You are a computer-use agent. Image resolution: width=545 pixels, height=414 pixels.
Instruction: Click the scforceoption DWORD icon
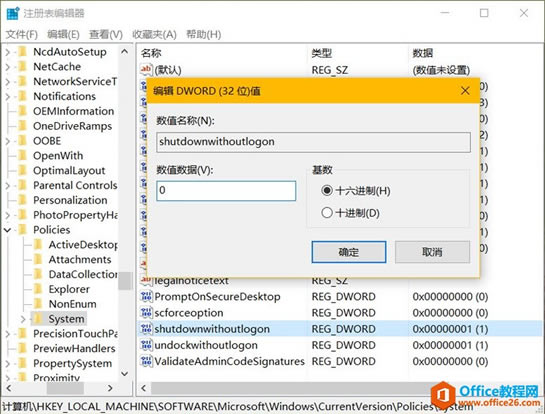[x=146, y=312]
